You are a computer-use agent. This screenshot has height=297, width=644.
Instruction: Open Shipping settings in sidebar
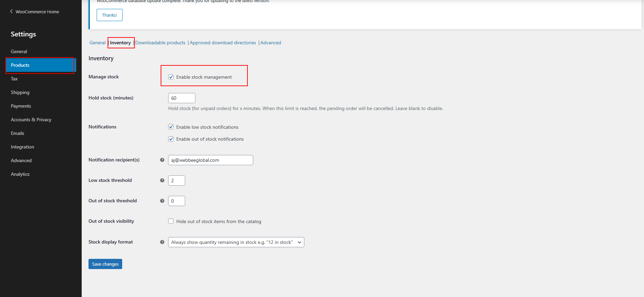click(x=20, y=93)
